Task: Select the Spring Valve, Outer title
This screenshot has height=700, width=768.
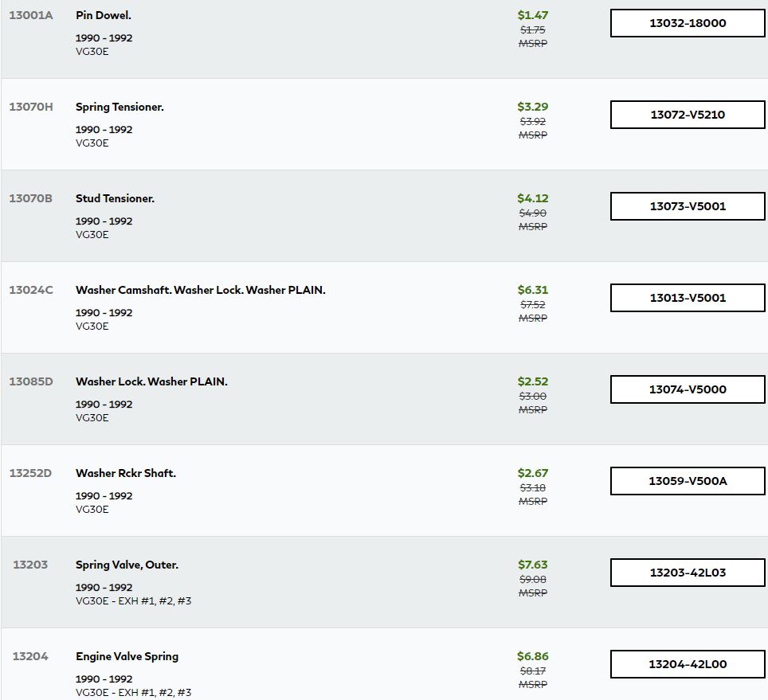Action: point(127,565)
